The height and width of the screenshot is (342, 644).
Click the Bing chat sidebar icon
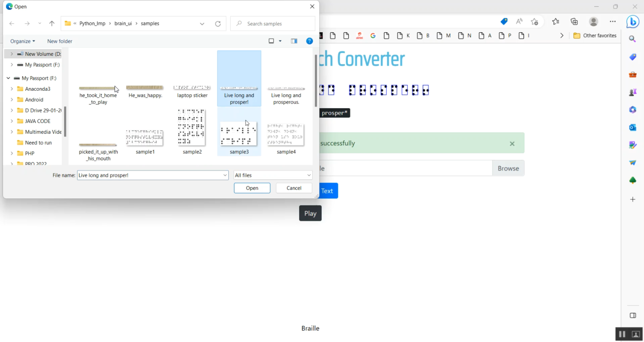632,21
